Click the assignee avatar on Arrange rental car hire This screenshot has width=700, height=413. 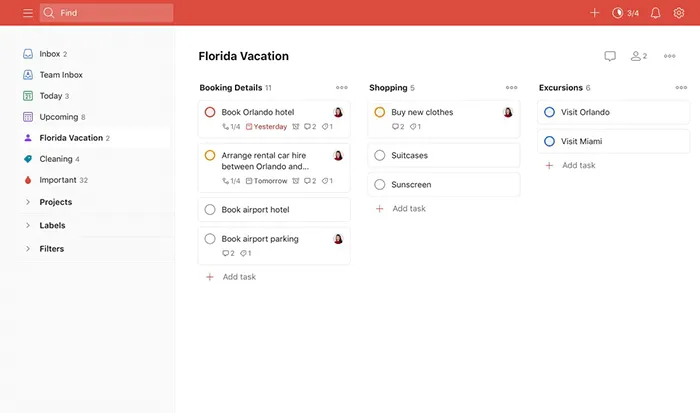(x=338, y=155)
